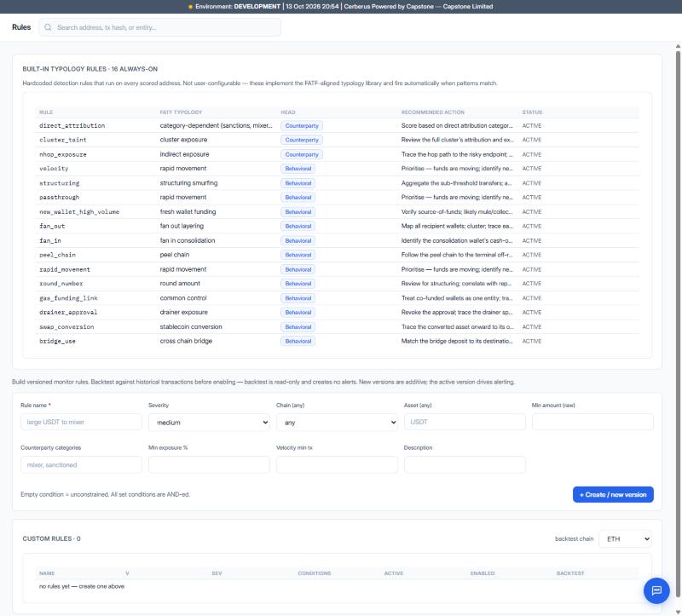Click the scrollbar up arrow
682x616 pixels.
click(x=678, y=46)
